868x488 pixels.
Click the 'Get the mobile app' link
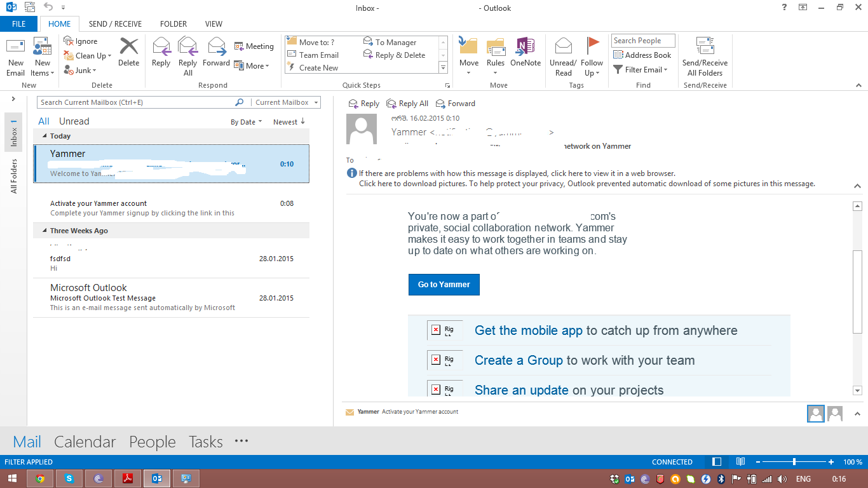(529, 330)
